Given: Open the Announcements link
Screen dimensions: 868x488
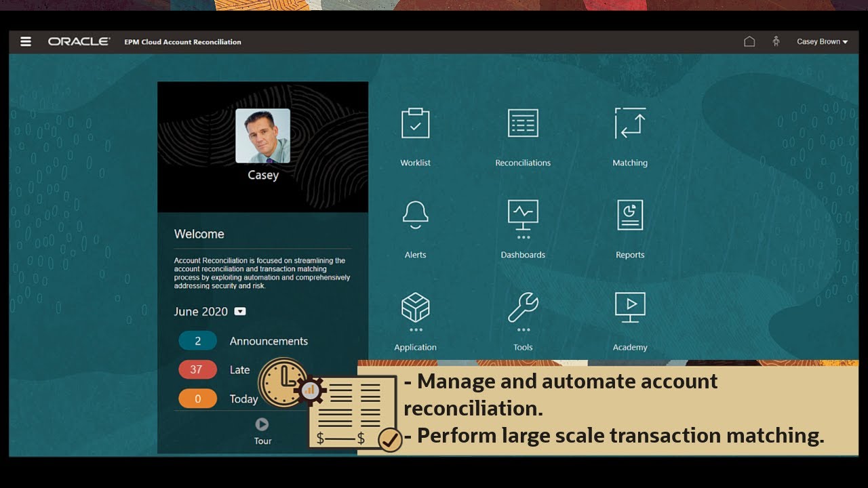Looking at the screenshot, I should click(269, 341).
